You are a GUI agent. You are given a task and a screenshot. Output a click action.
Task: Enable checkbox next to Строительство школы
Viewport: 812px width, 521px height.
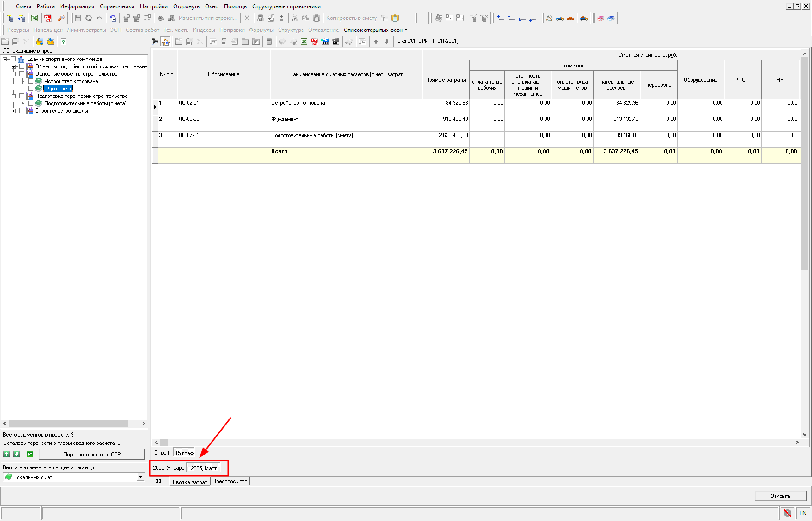pos(22,111)
